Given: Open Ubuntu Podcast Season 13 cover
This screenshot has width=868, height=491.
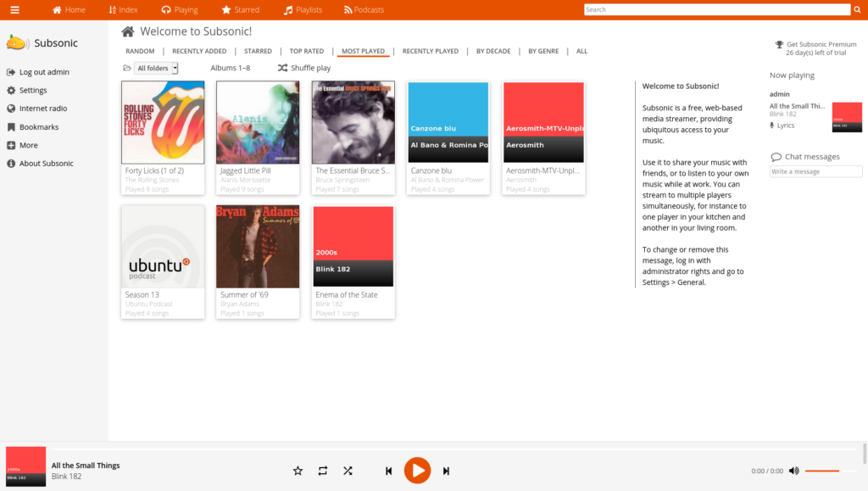Looking at the screenshot, I should pyautogui.click(x=163, y=246).
